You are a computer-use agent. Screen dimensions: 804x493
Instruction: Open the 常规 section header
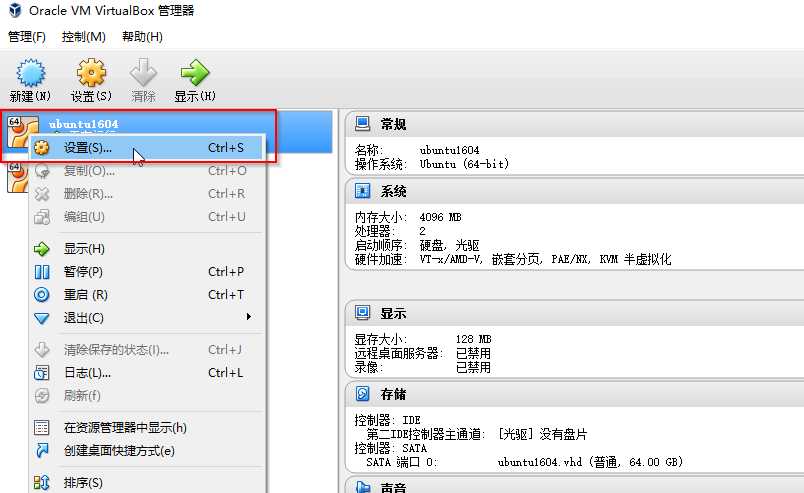[574, 124]
